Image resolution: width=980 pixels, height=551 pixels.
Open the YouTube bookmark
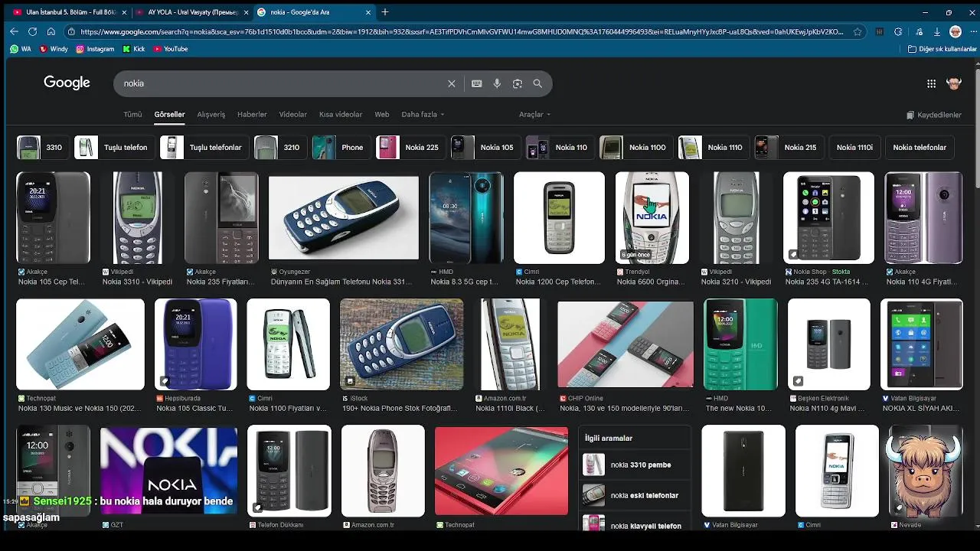point(171,49)
